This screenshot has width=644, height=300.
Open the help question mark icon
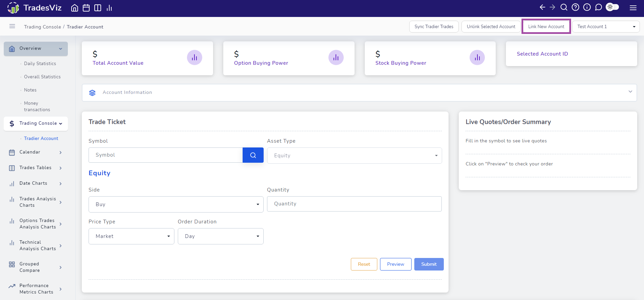[575, 7]
